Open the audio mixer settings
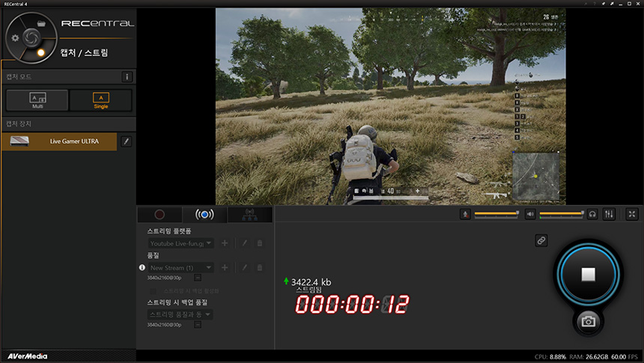This screenshot has height=363, width=644. tap(609, 214)
